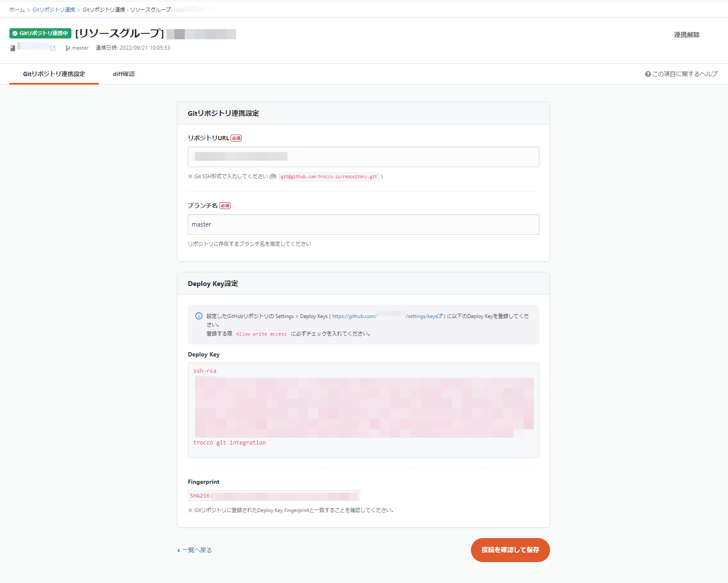The width and height of the screenshot is (728, 583).
Task: Click the repository book icon
Action: click(x=13, y=48)
